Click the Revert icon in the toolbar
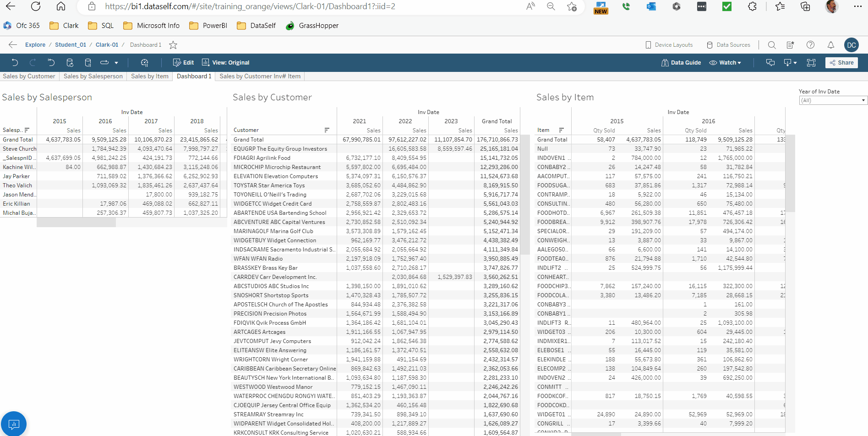Screen dimensions: 868x436 point(51,63)
